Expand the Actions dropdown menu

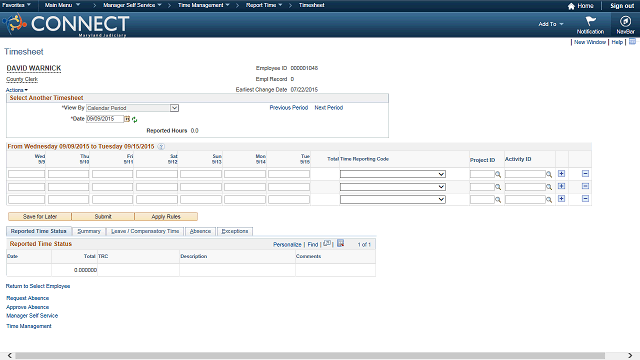pyautogui.click(x=17, y=90)
